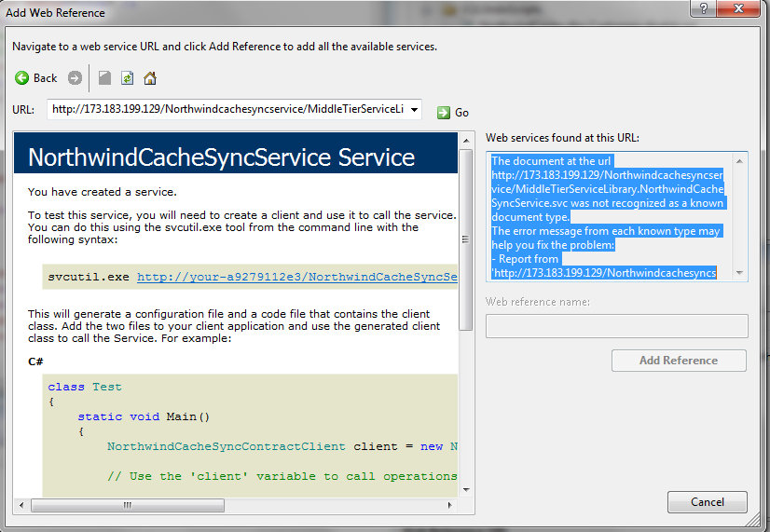Click the 'This will generate a configuration file' paragraph
The image size is (770, 532).
click(234, 326)
